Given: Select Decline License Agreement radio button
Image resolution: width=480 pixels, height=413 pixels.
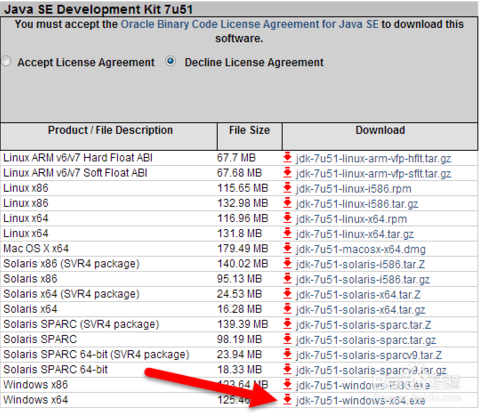Looking at the screenshot, I should click(171, 61).
